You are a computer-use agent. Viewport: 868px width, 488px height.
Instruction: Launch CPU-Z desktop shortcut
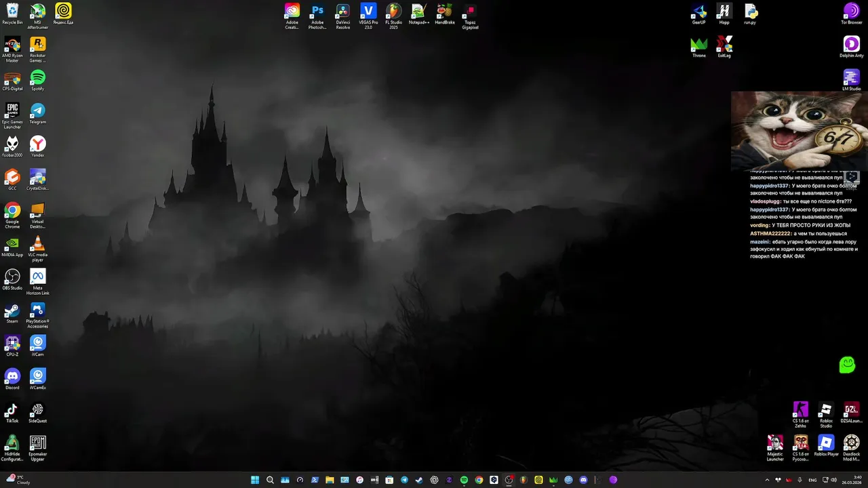click(12, 346)
